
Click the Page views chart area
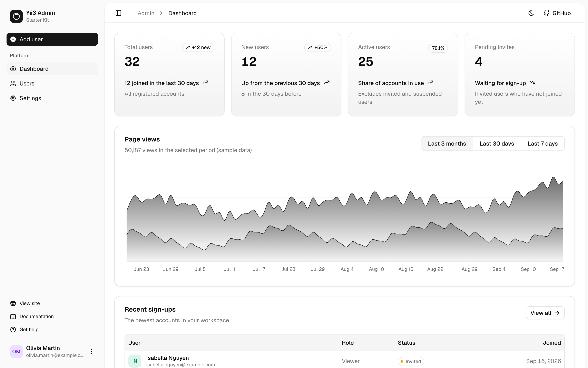(x=345, y=219)
